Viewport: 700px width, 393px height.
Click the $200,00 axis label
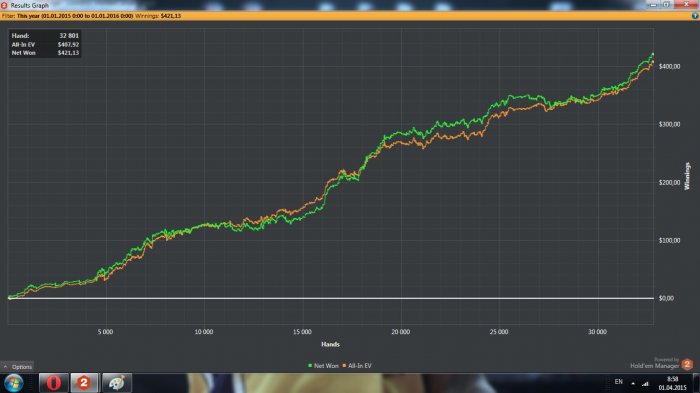[669, 182]
